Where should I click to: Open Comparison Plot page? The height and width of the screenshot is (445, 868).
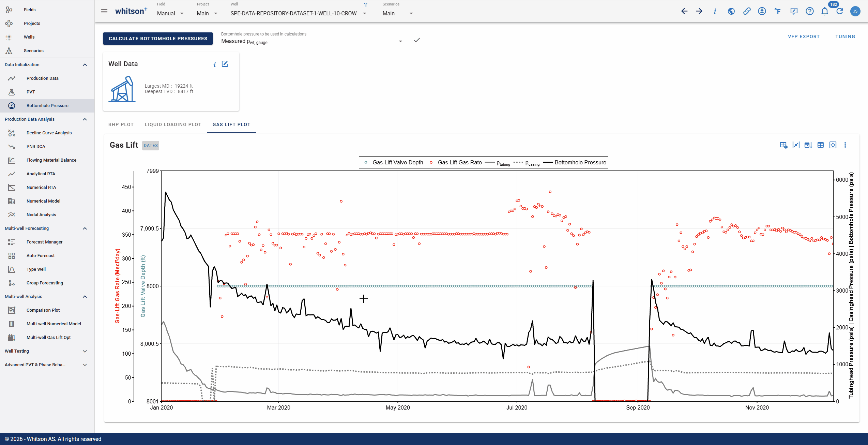coord(47,310)
